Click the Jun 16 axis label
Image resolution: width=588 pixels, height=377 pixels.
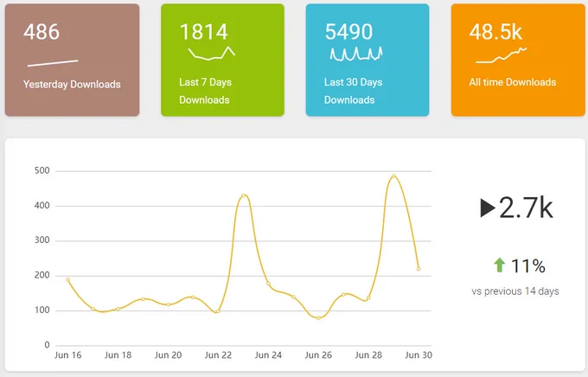click(67, 355)
